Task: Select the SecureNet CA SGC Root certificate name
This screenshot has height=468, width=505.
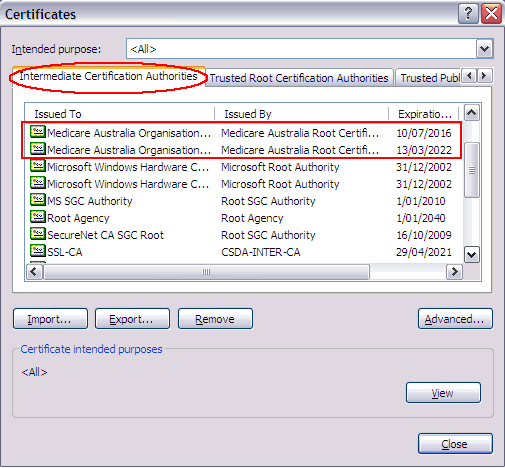Action: coord(105,235)
